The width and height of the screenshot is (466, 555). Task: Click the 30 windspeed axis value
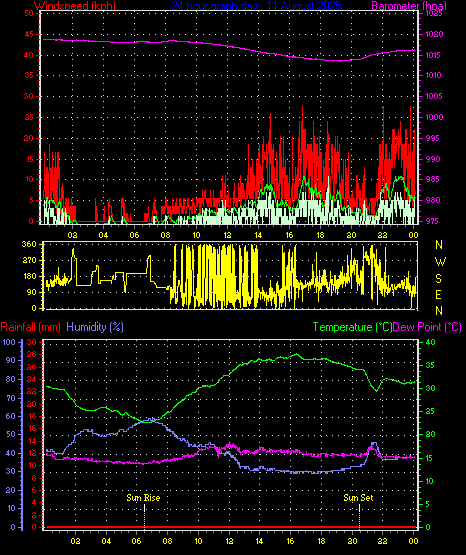coord(29,96)
